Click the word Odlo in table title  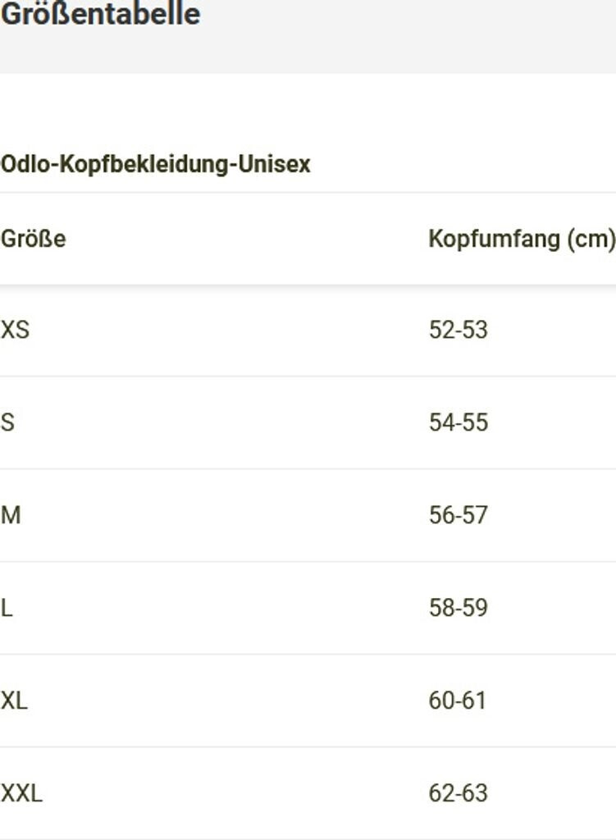click(19, 164)
